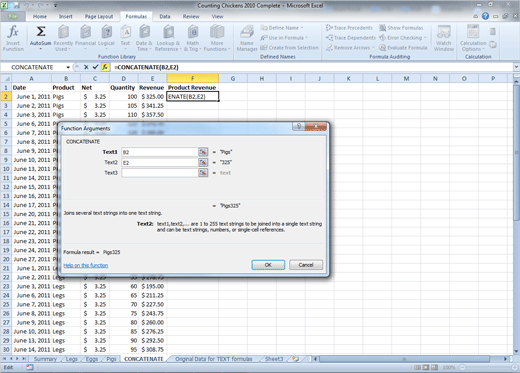Click the Excel Help question mark icon
This screenshot has width=520, height=373.
point(485,16)
